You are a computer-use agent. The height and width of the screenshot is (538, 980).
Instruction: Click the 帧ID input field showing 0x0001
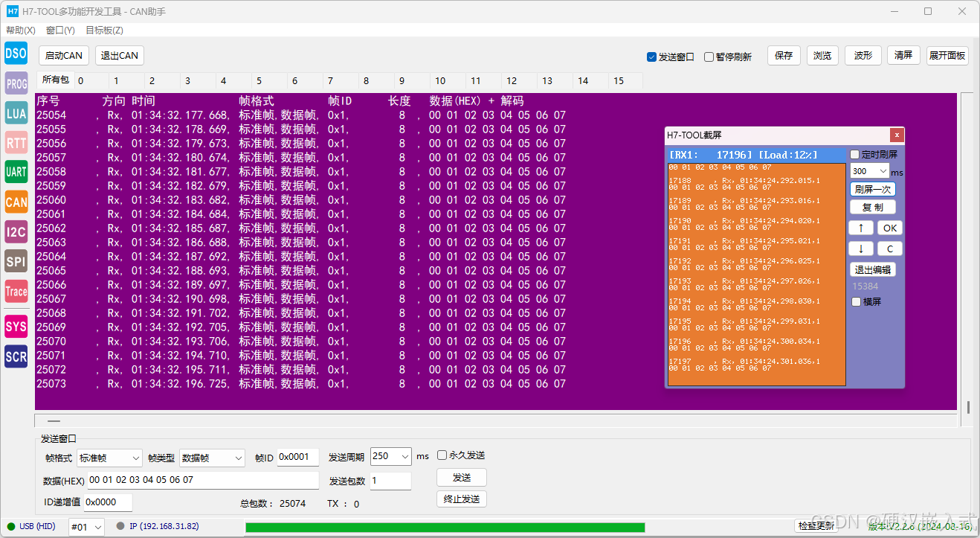click(298, 457)
